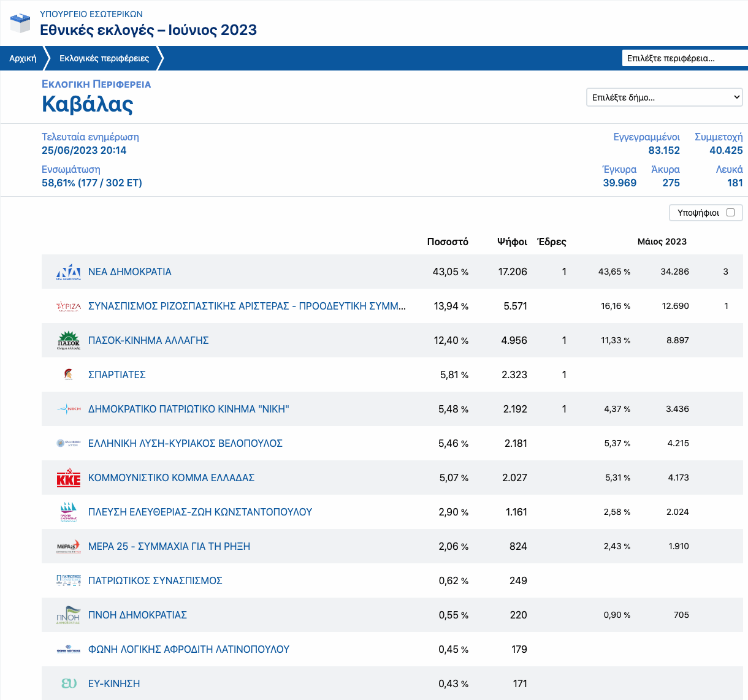Screen dimensions: 748x700
Task: Open ΔΗΜΟΚΡΑΤΙΚΟ ΠΑΤΡΙΩΤΙΚΟ ΚΙΝΗΜΑ "ΝΙΚΗ" link
Action: click(189, 409)
